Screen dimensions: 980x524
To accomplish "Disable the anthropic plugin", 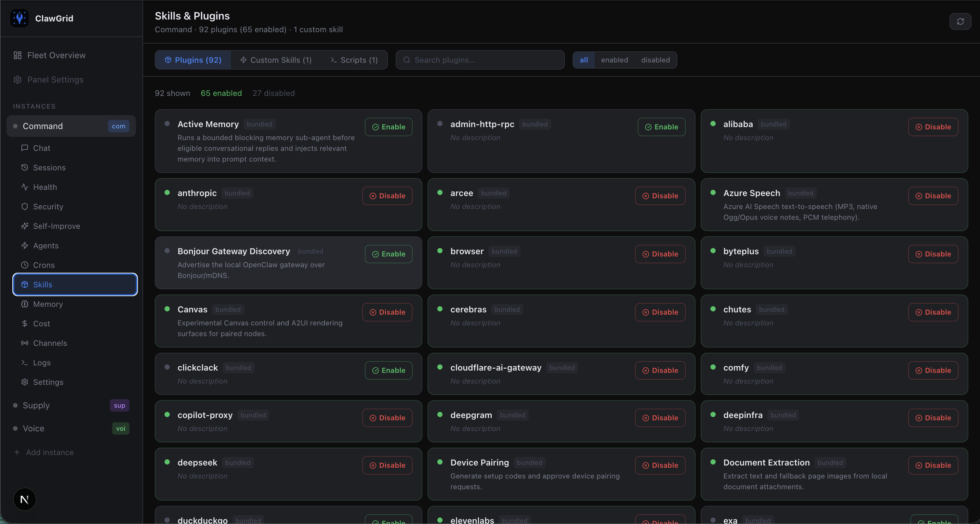I will point(387,196).
